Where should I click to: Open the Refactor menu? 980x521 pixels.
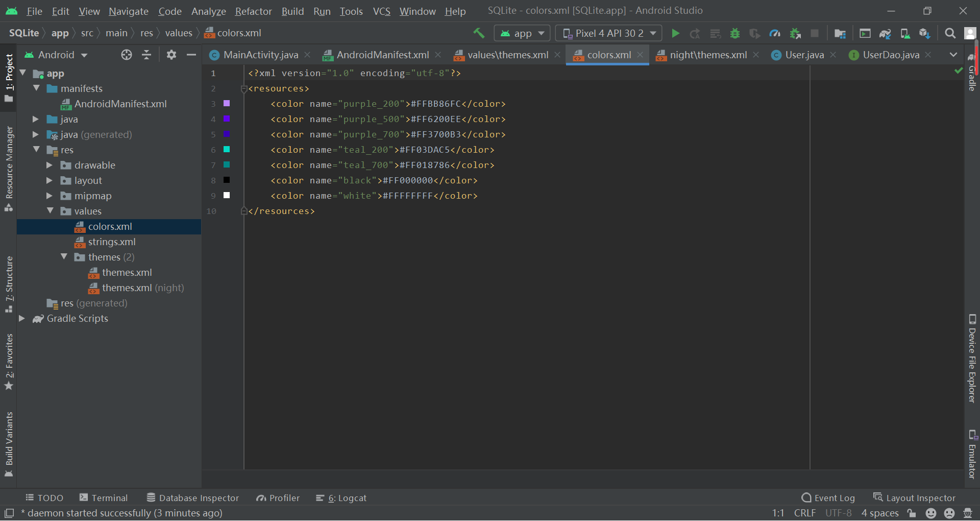point(253,11)
